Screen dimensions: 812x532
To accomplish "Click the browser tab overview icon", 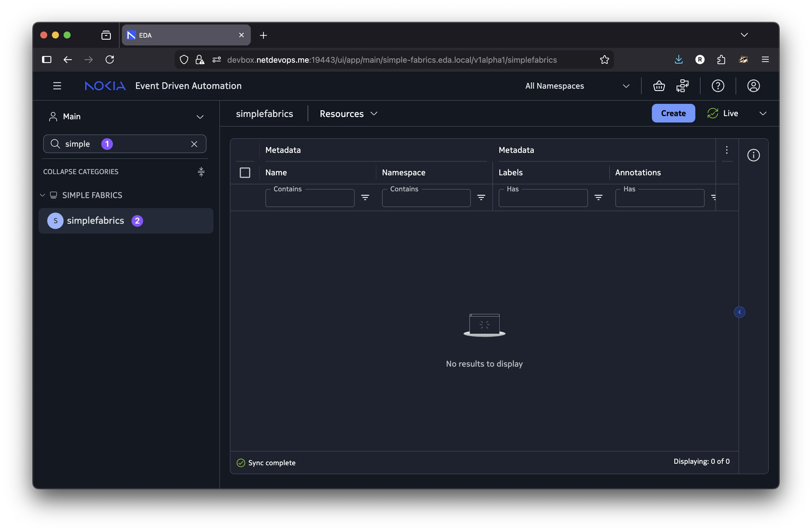I will 106,35.
